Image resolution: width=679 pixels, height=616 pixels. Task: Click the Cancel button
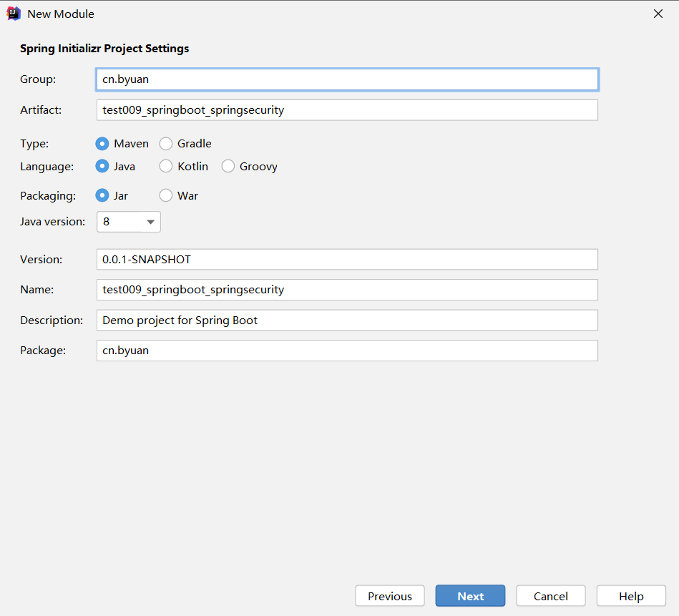pyautogui.click(x=550, y=596)
